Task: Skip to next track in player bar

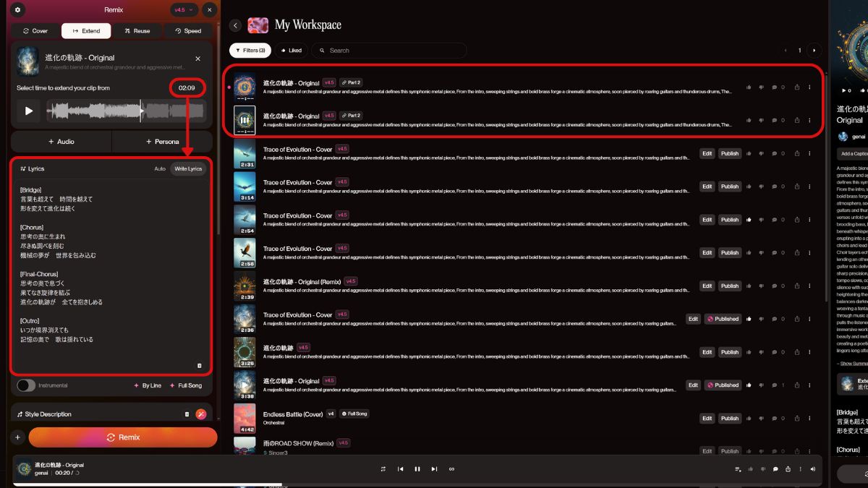Action: (434, 469)
